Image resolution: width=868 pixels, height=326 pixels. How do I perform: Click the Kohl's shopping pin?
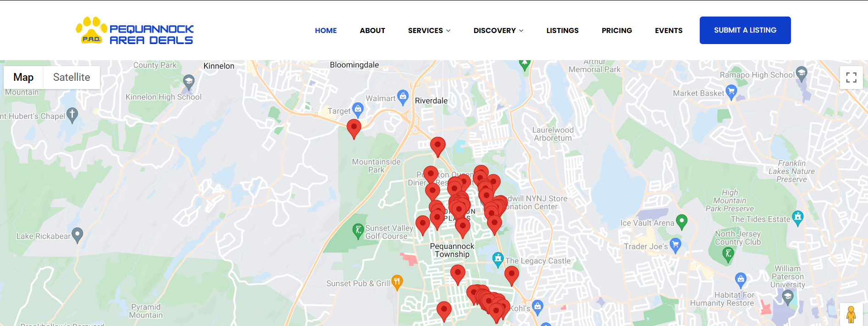[x=537, y=307]
